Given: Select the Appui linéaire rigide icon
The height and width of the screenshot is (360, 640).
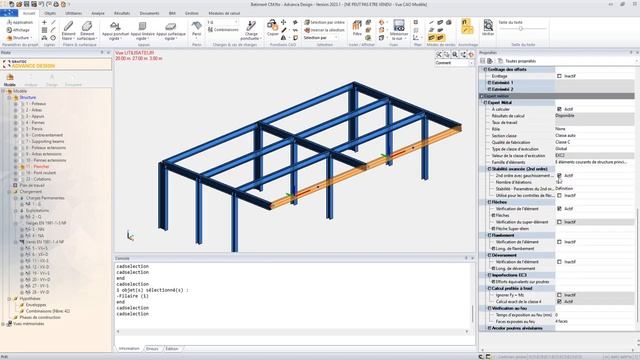Looking at the screenshot, I should pos(142,26).
